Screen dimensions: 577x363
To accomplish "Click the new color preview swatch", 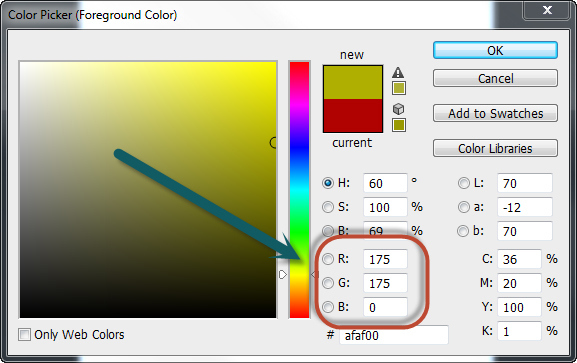I will pos(353,82).
